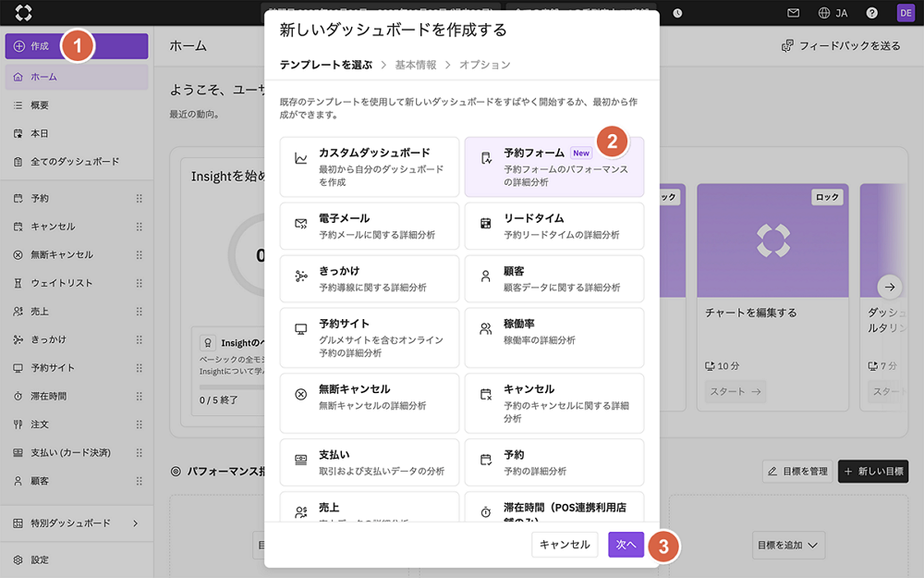Select the 電子メール template card

pyautogui.click(x=370, y=226)
